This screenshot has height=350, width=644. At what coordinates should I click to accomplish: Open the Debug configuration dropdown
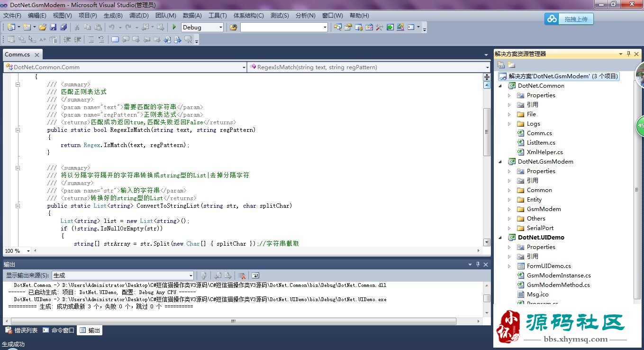[221, 28]
